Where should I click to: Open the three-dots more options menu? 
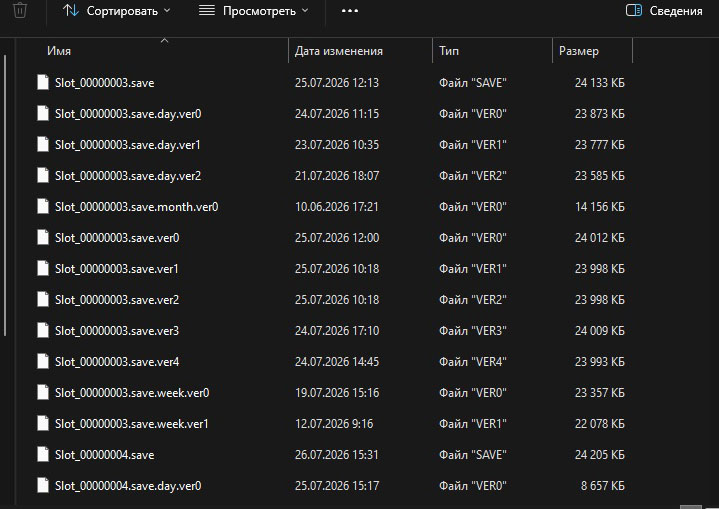350,11
